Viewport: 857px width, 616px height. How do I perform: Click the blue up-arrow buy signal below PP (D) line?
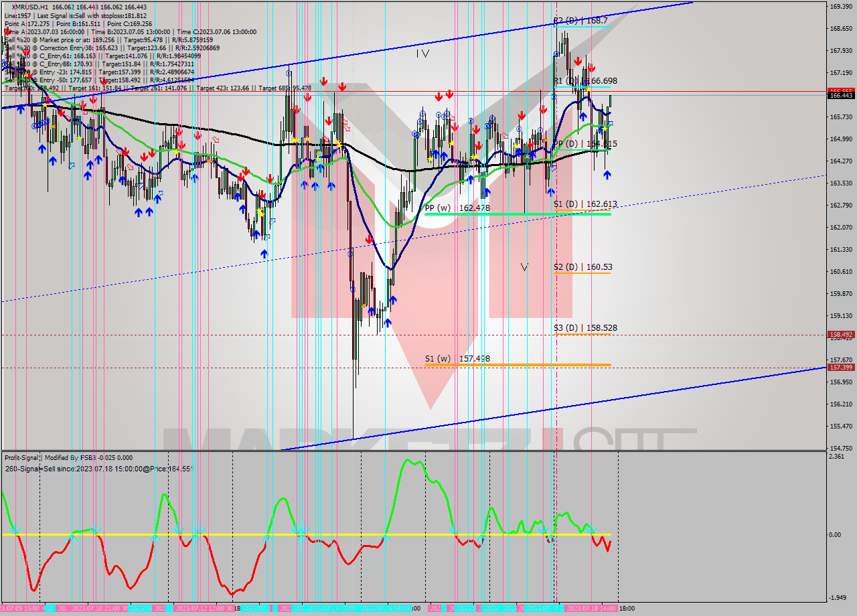coord(607,173)
